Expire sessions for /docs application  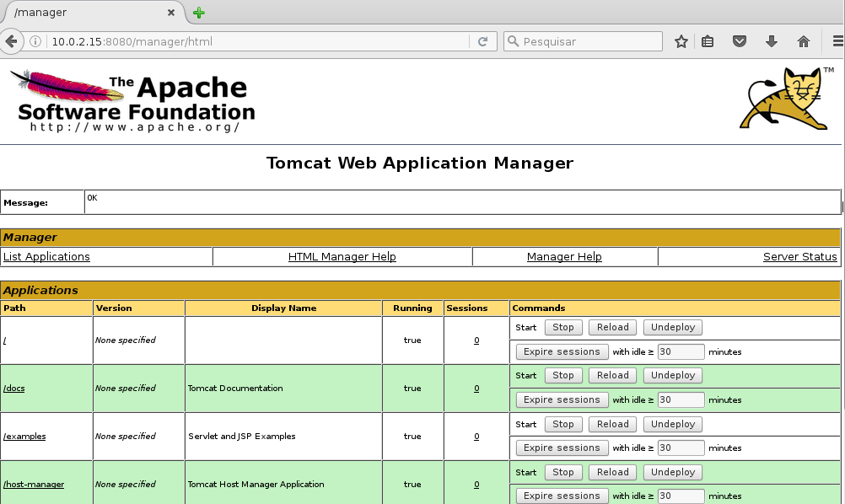[562, 399]
